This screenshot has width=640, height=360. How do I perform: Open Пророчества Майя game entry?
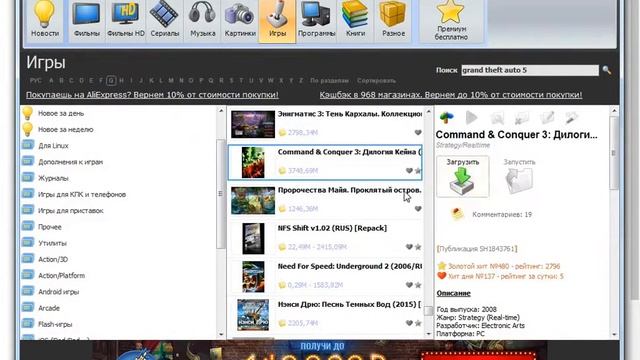325,200
